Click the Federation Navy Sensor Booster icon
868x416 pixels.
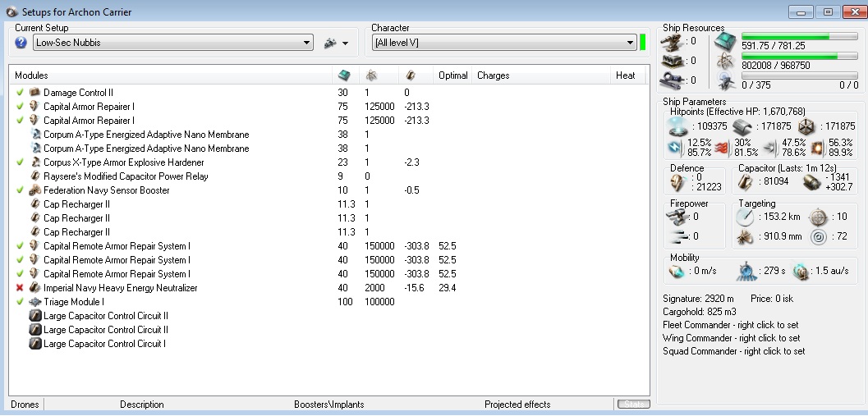(x=34, y=190)
